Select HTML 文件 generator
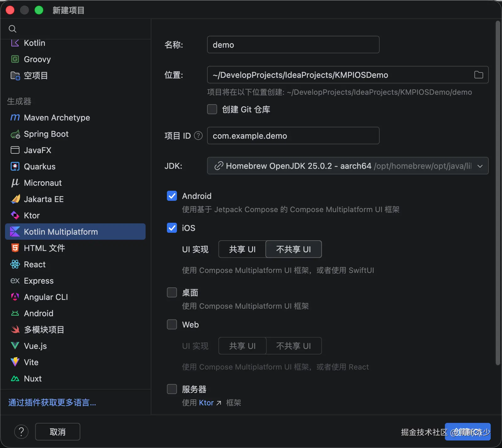The height and width of the screenshot is (448, 502). click(75, 248)
